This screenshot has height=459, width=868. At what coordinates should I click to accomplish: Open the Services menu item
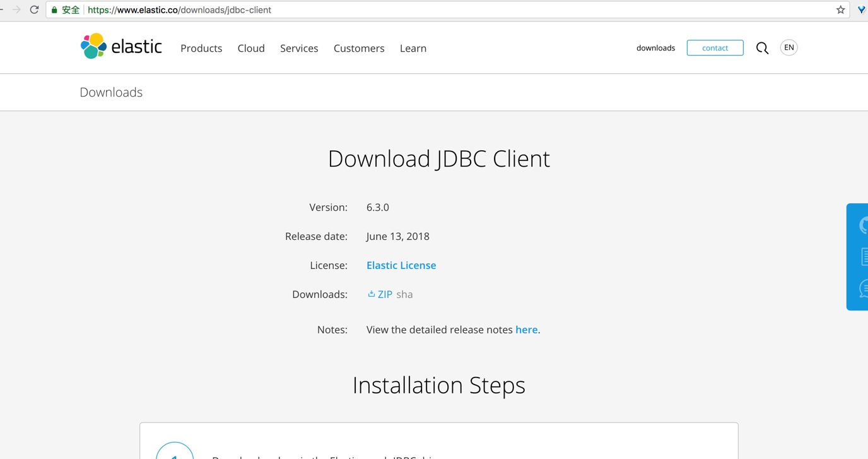coord(299,49)
